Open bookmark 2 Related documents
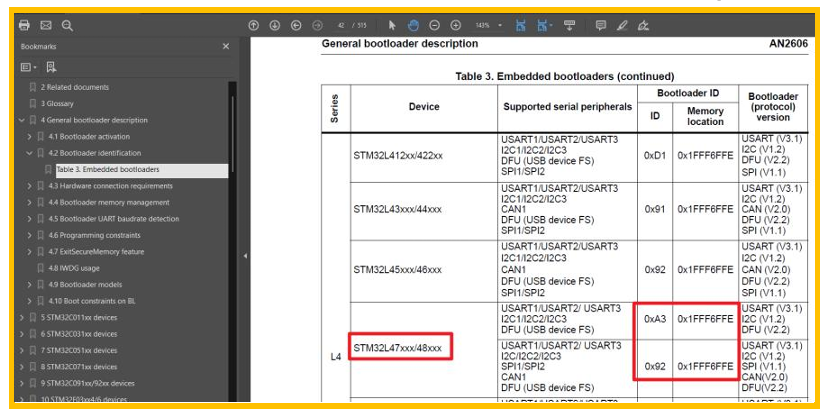Viewport: 825px width, 414px height. (x=74, y=87)
